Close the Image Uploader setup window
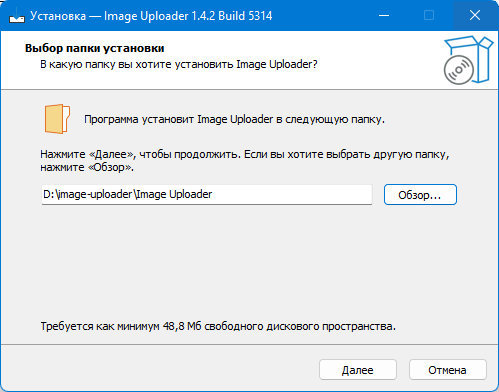 tap(475, 15)
